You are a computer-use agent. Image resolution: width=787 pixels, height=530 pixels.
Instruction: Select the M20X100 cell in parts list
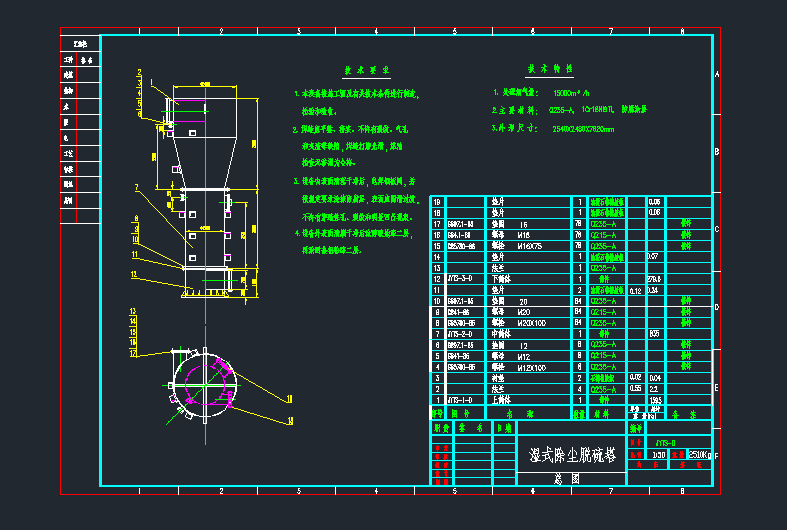coord(531,323)
